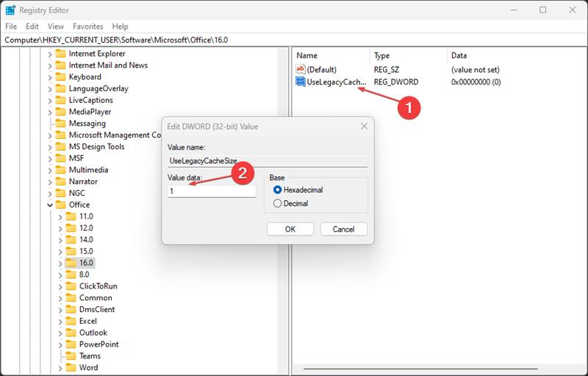This screenshot has width=588, height=376.
Task: Collapse the Office tree node
Action: pos(50,205)
